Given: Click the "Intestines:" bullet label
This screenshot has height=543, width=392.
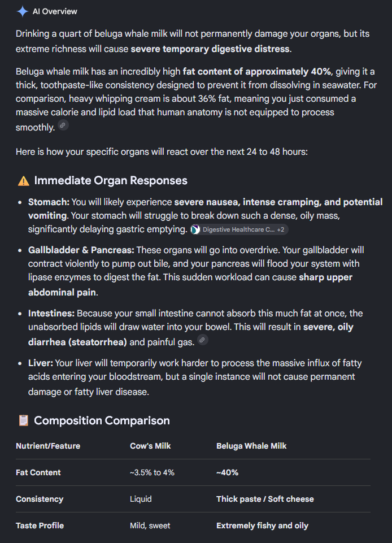Looking at the screenshot, I should coord(51,314).
